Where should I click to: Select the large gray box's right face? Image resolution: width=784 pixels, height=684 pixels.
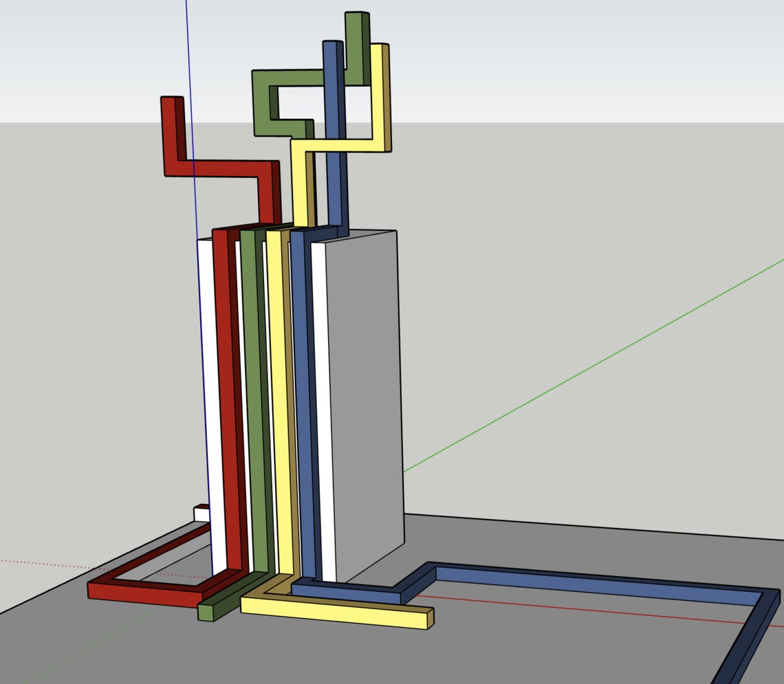click(364, 399)
